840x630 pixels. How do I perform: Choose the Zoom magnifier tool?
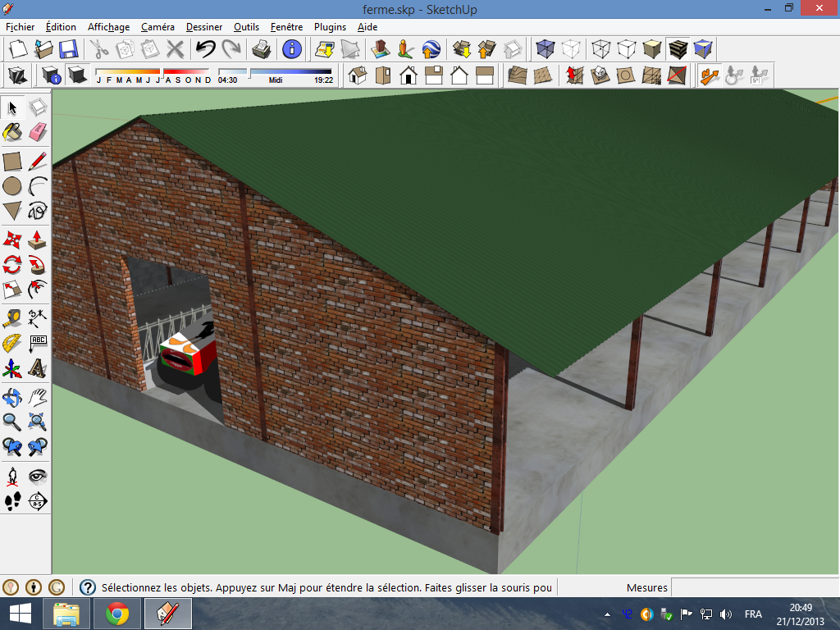tap(12, 422)
